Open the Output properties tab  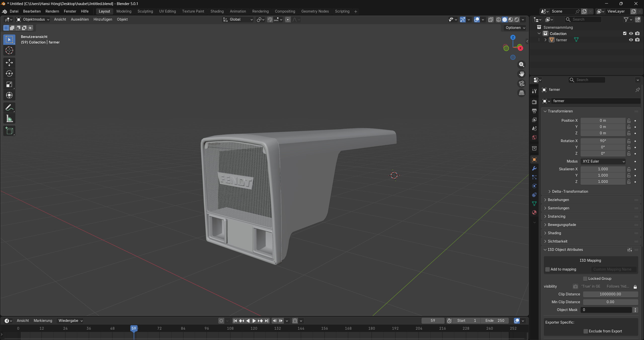pyautogui.click(x=534, y=111)
